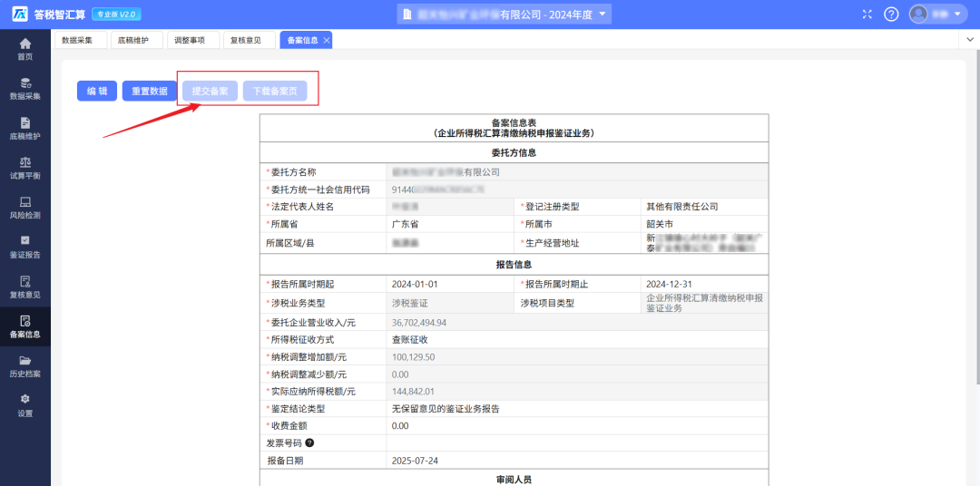Open help question mark icon
The width and height of the screenshot is (980, 486).
point(891,14)
